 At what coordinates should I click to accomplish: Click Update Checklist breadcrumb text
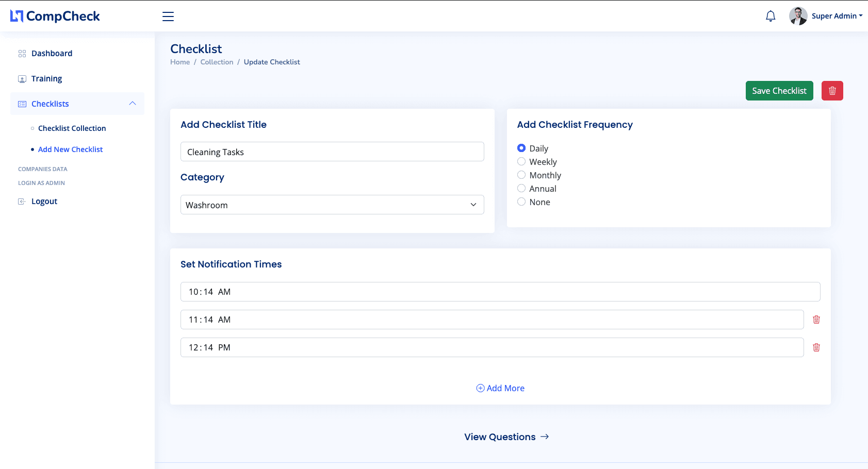[272, 62]
